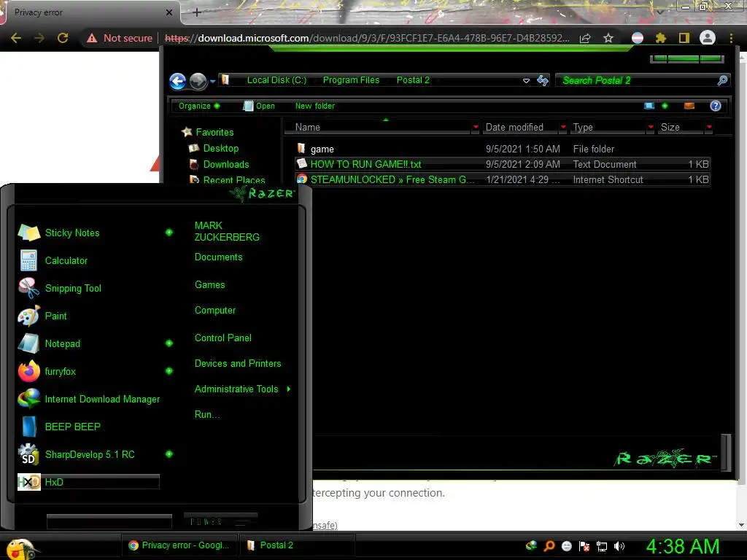
Task: Go back in the Postal 2 Explorer window
Action: (x=178, y=82)
